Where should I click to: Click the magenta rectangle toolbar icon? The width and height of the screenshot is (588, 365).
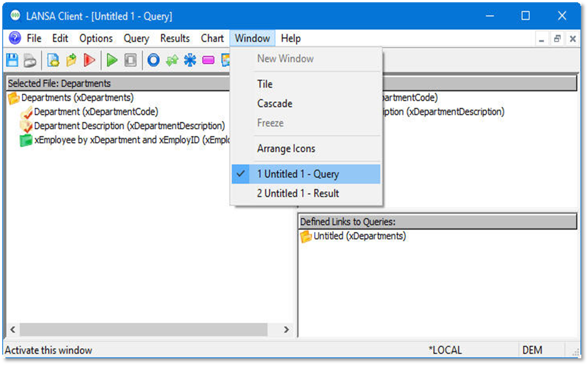(x=208, y=60)
